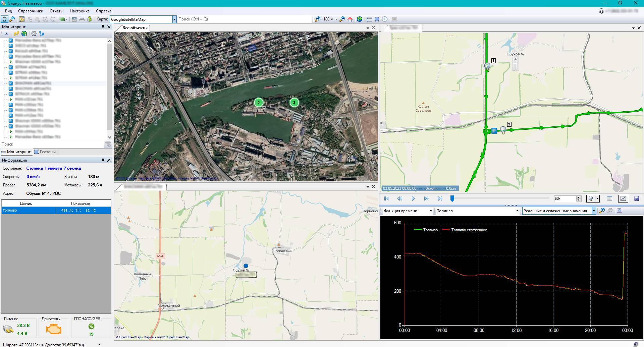This screenshot has width=644, height=347.
Task: Open the GoogleSatelliteMap map type dropdown
Action: coord(174,19)
